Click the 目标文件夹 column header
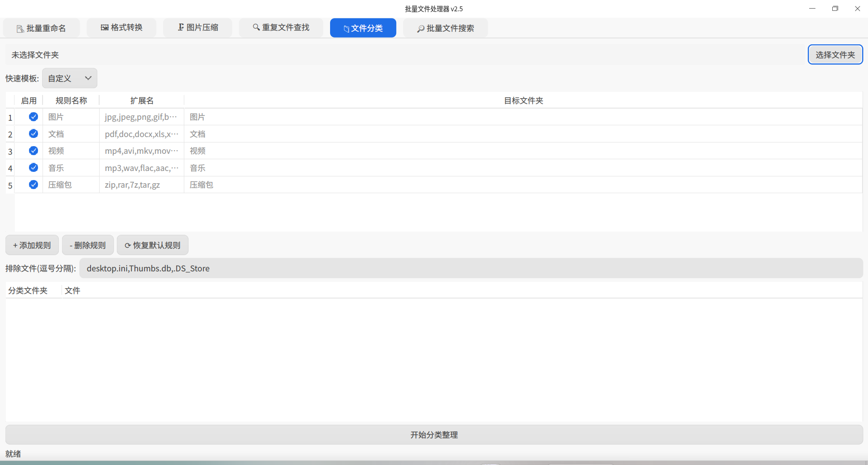Image resolution: width=868 pixels, height=465 pixels. pyautogui.click(x=523, y=100)
